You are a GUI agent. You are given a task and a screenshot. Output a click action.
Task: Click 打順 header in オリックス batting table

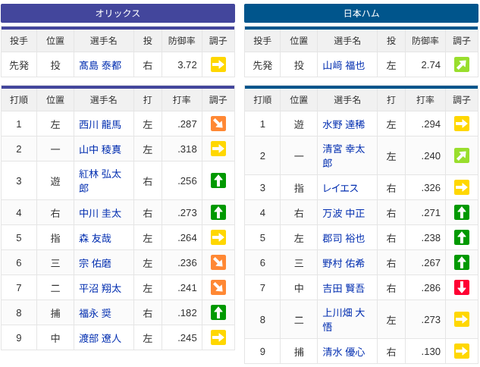tap(19, 100)
